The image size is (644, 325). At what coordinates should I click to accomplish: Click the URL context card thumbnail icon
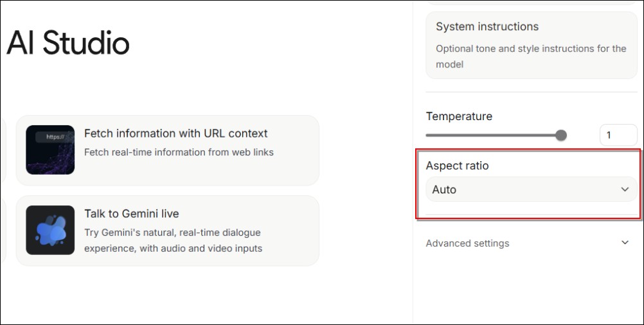click(x=50, y=150)
